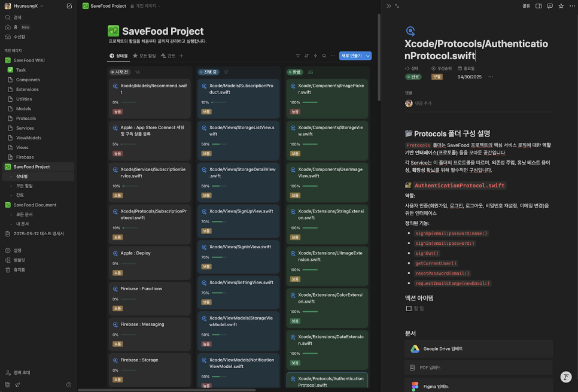The image size is (578, 392).
Task: Check the 할 일 to-do checkbox
Action: [x=409, y=308]
